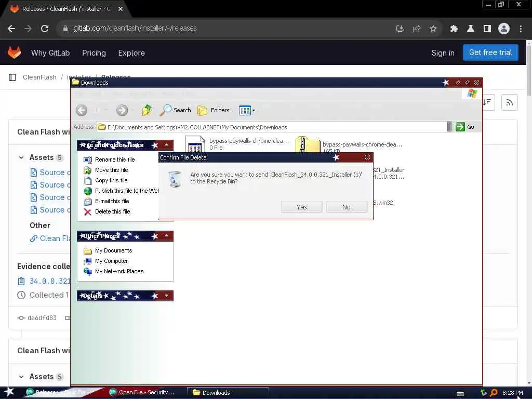Click the Sign in link

pos(443,53)
